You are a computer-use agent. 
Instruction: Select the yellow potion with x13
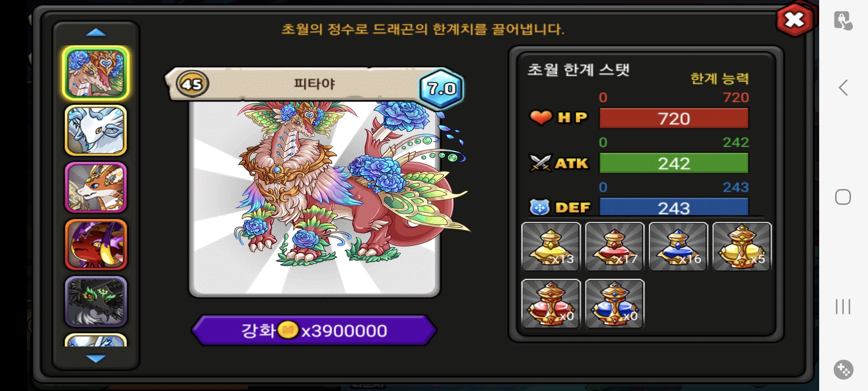pyautogui.click(x=551, y=247)
